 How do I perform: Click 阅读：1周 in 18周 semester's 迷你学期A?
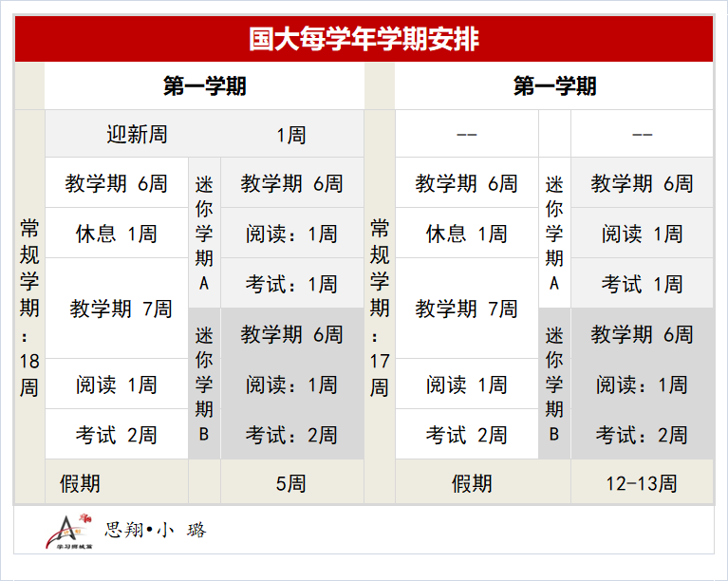pos(291,234)
